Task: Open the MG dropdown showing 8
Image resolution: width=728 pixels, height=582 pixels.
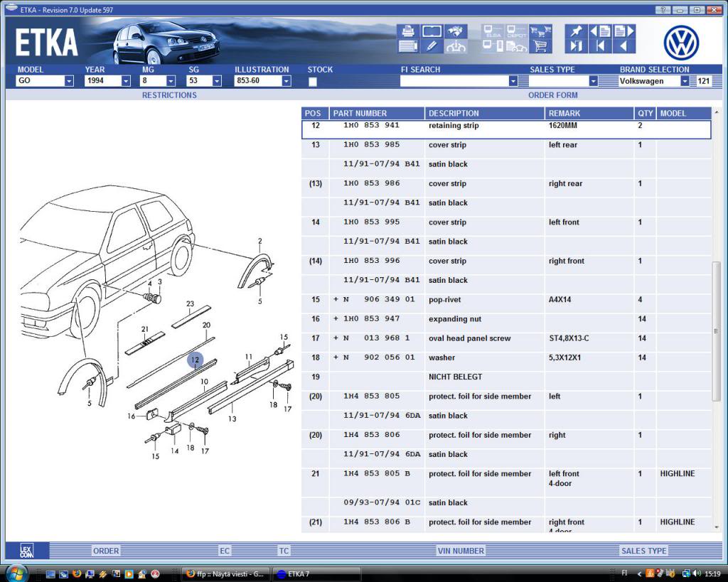Action: [x=158, y=81]
